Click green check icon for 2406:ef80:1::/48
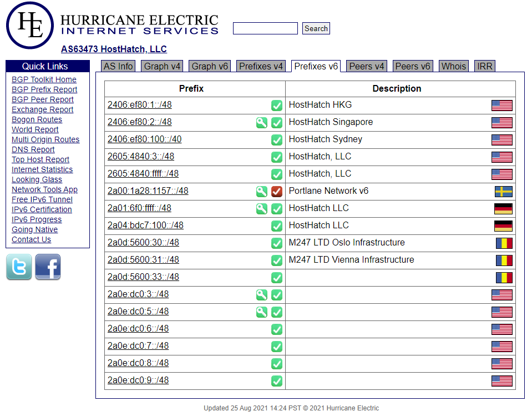Viewport: 532px width, 416px height. [x=277, y=106]
